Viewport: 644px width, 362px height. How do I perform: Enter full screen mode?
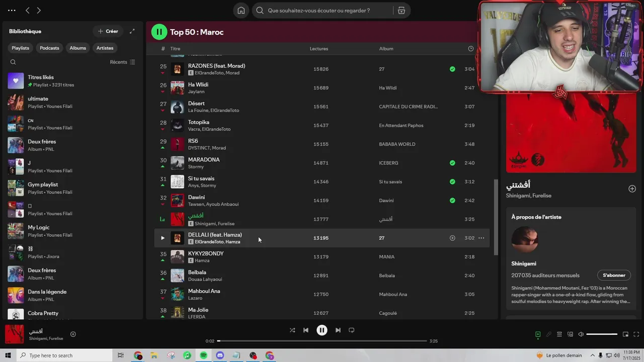636,334
